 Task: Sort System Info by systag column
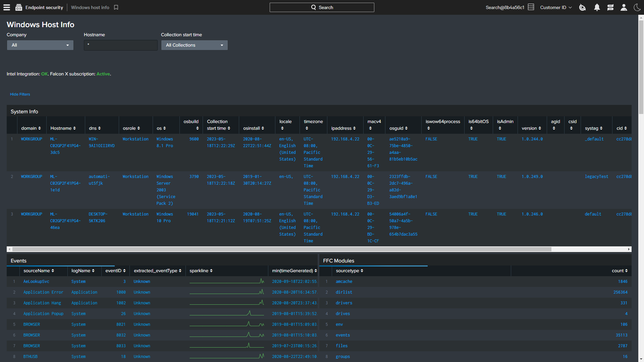(594, 128)
